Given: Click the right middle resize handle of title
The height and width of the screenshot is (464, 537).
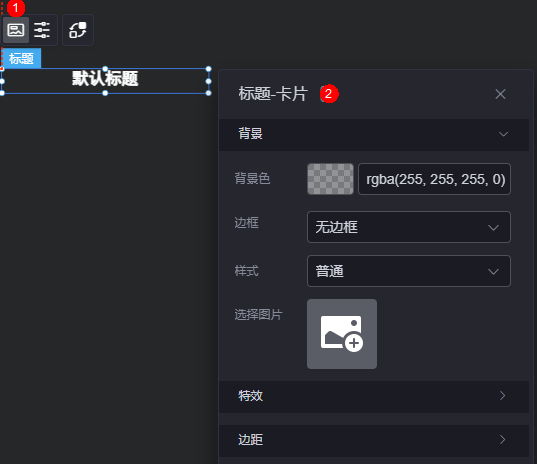Looking at the screenshot, I should pos(209,81).
